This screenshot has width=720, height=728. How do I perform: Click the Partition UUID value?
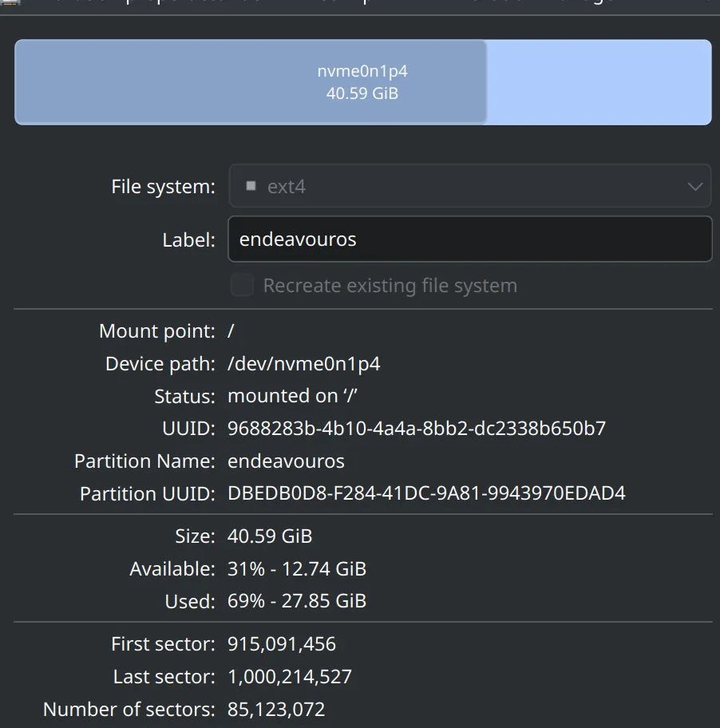pyautogui.click(x=426, y=493)
